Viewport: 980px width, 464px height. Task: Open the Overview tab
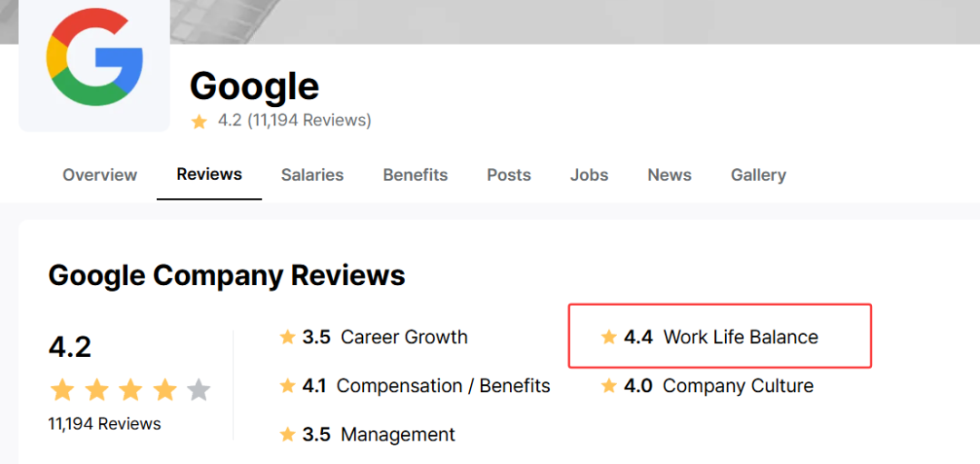pos(100,175)
